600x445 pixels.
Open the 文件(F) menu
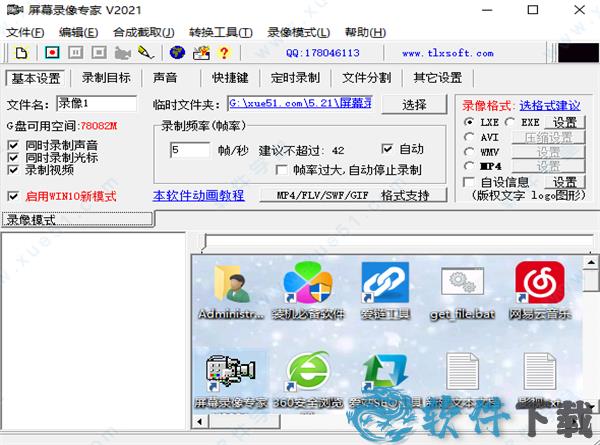(x=25, y=33)
